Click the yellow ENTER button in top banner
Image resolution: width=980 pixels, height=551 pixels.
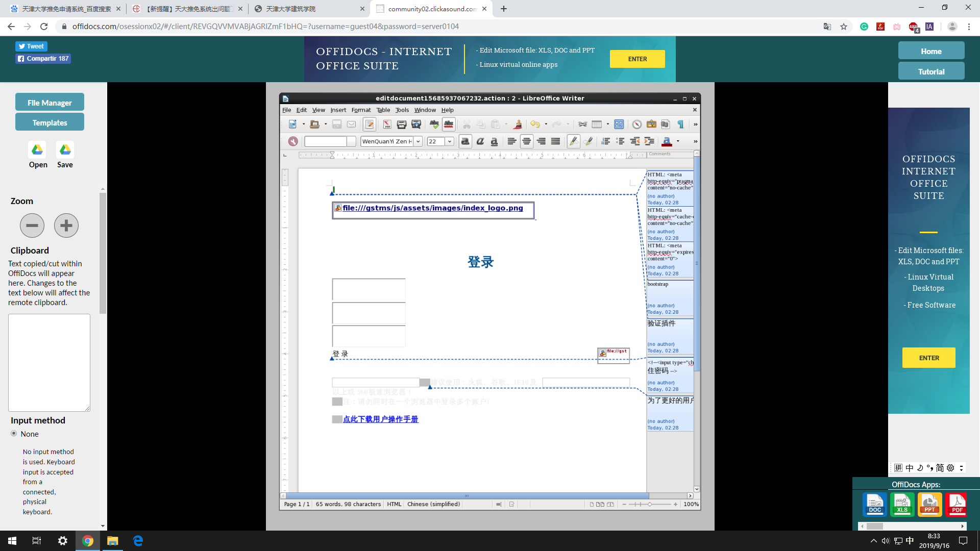point(637,59)
